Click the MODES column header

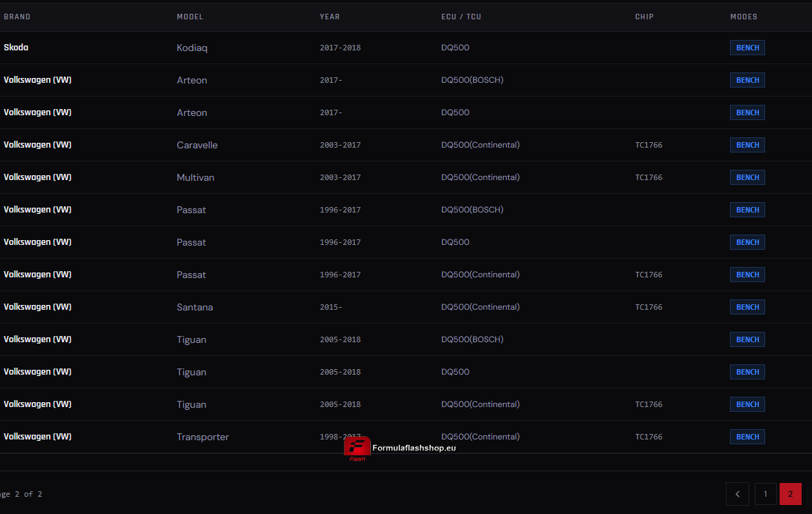pos(744,17)
